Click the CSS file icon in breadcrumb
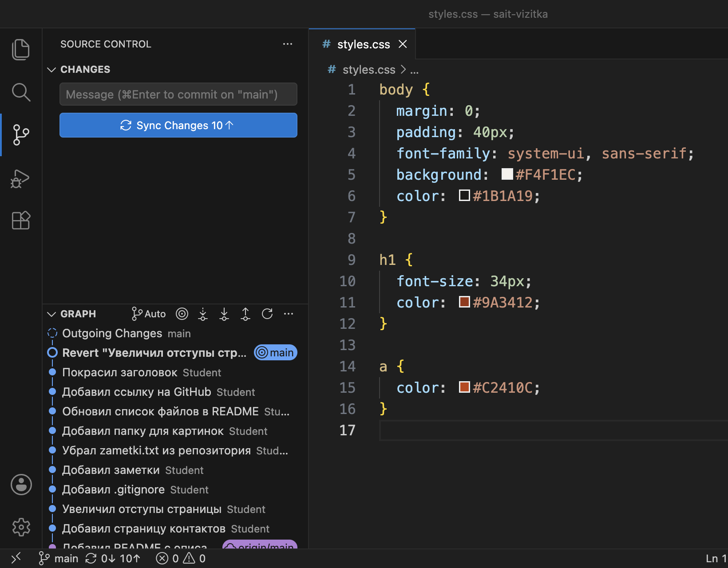Viewport: 728px width, 568px height. pos(331,69)
